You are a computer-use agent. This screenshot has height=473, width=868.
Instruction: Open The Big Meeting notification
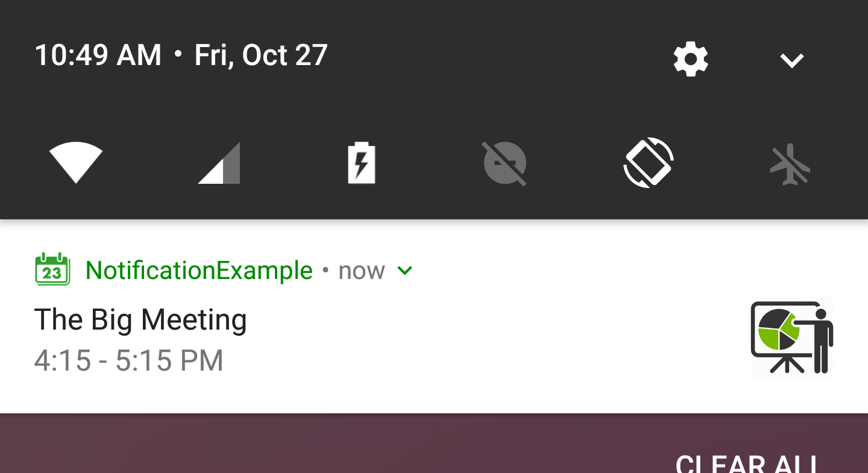140,319
